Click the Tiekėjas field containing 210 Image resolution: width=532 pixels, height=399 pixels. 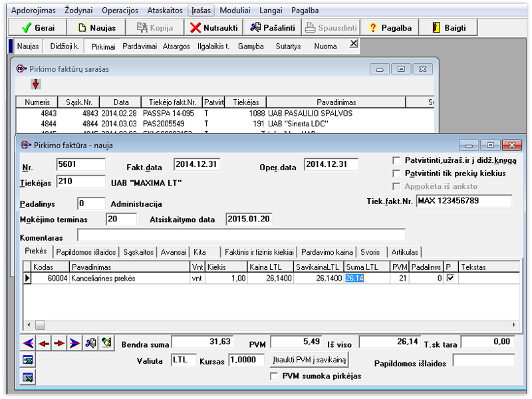click(x=80, y=182)
